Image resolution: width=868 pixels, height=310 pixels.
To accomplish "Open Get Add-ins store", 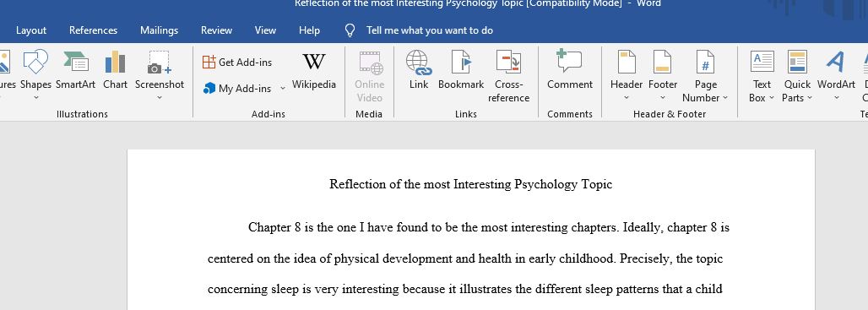I will (237, 62).
